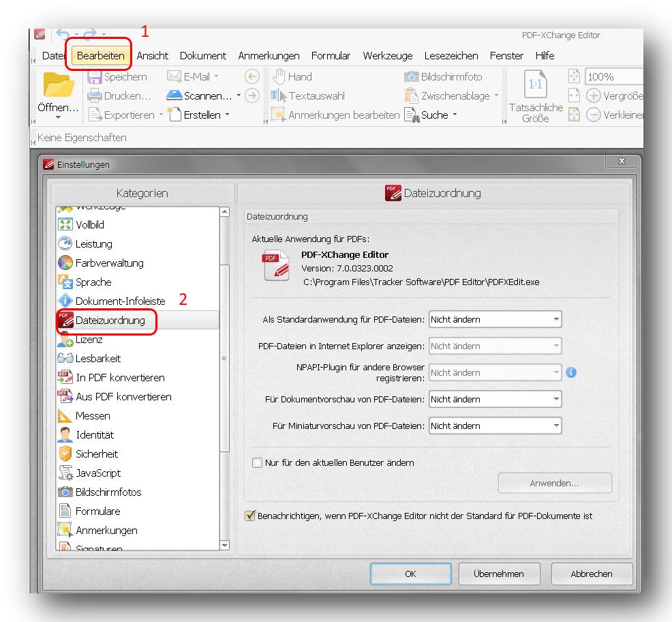Open 'Für Miniaturvorschau von PDF-Dateien' dropdown
672x622 pixels.
point(495,426)
